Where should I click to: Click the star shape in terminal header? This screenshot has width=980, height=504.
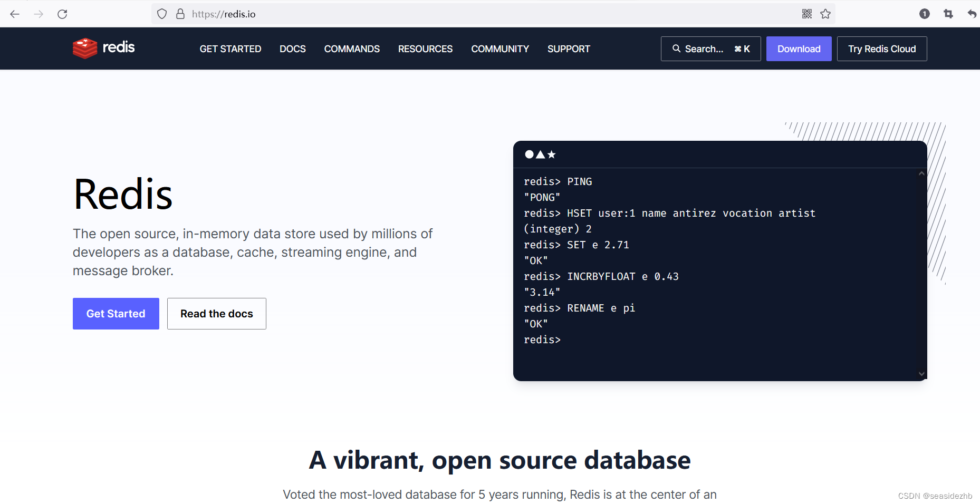tap(551, 154)
